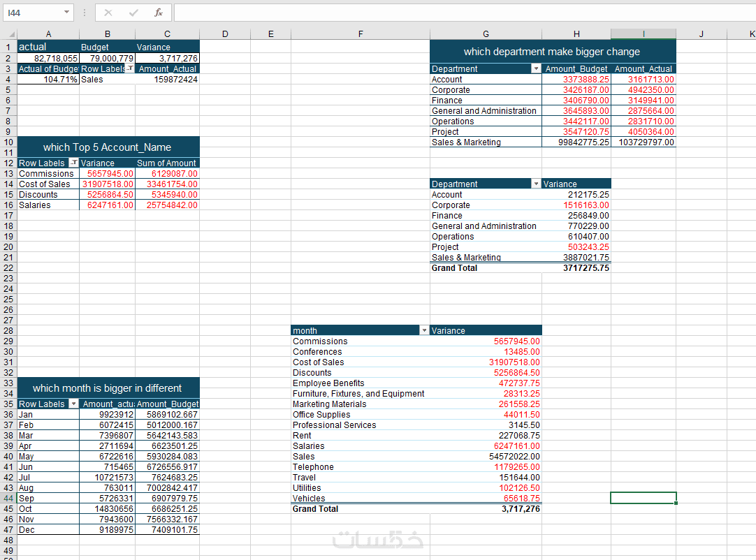Select column I header
756x560 pixels.
[x=644, y=34]
